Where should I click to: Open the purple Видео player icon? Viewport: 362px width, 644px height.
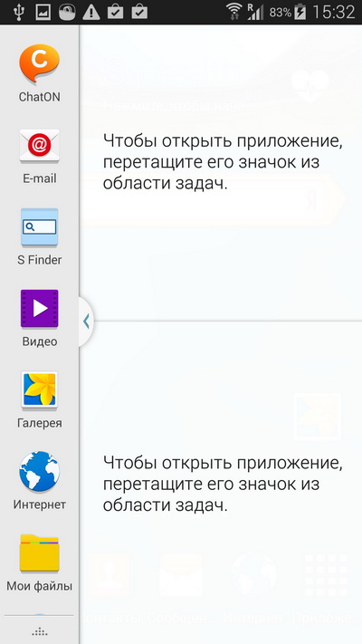click(40, 309)
